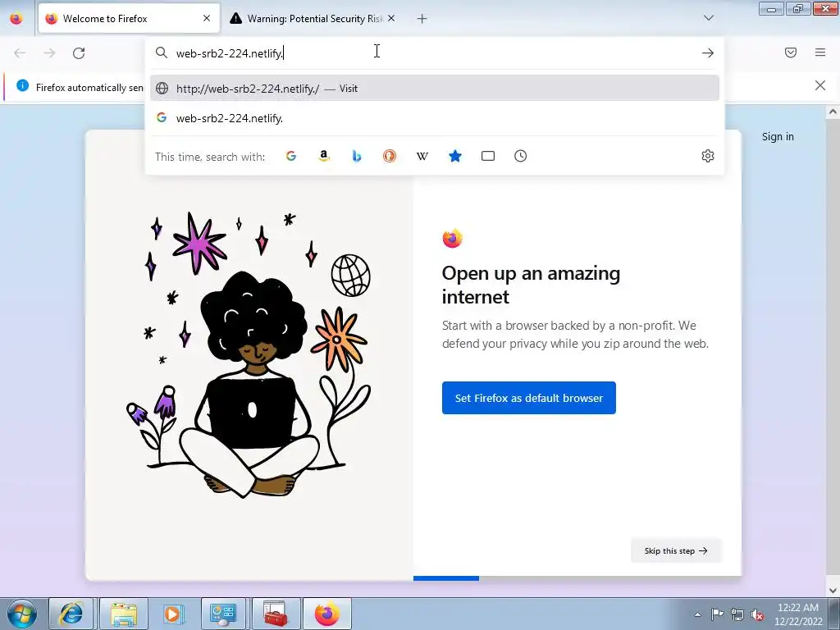Open the control panel taskbar icon
The height and width of the screenshot is (630, 840).
tap(223, 614)
